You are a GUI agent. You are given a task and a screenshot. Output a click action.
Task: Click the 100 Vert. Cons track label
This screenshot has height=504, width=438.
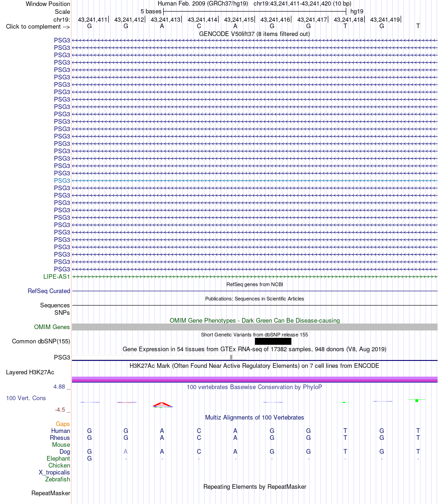tap(26, 398)
